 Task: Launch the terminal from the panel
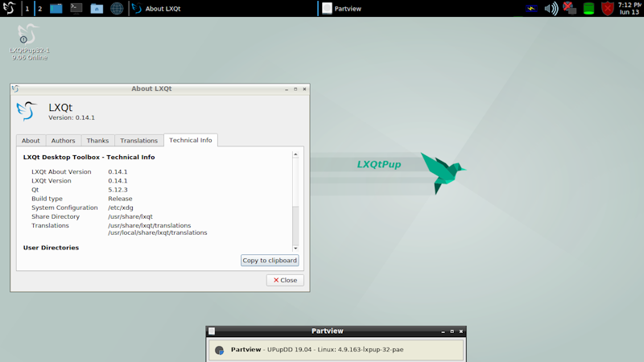76,8
